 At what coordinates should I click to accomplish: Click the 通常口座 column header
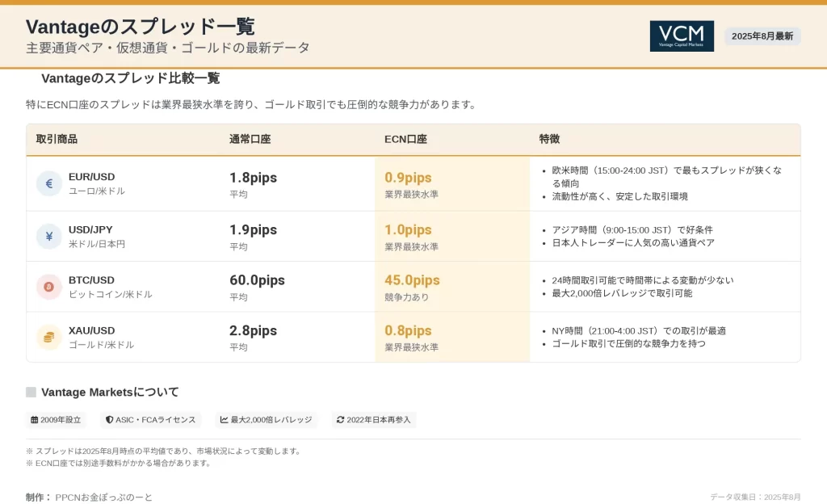(x=250, y=139)
